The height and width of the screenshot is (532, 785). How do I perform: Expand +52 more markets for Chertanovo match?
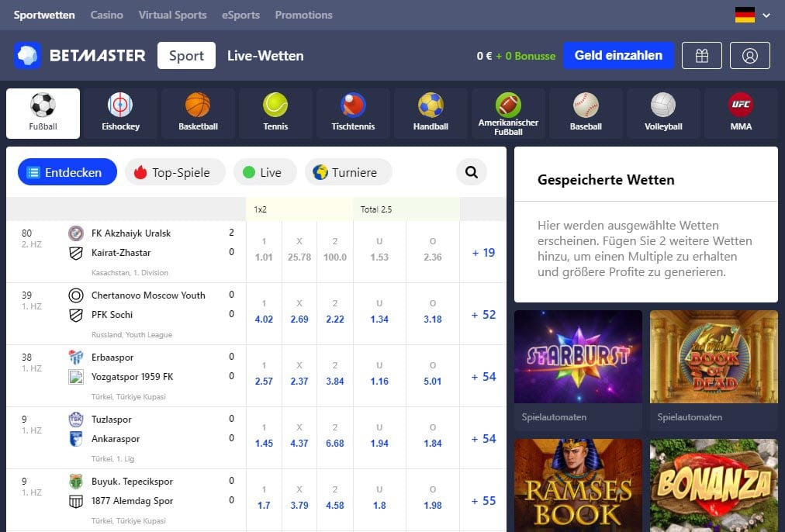click(x=483, y=314)
